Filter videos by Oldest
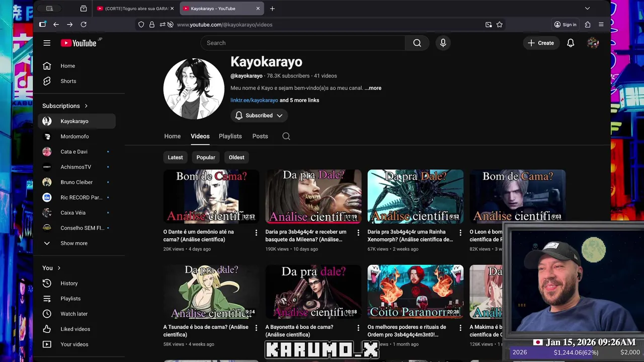Viewport: 644px width, 362px height. click(236, 157)
